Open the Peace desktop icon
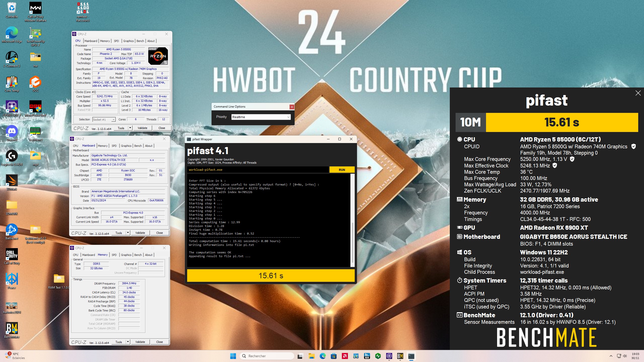Viewport: 644px width, 362px height. pyautogui.click(x=12, y=281)
